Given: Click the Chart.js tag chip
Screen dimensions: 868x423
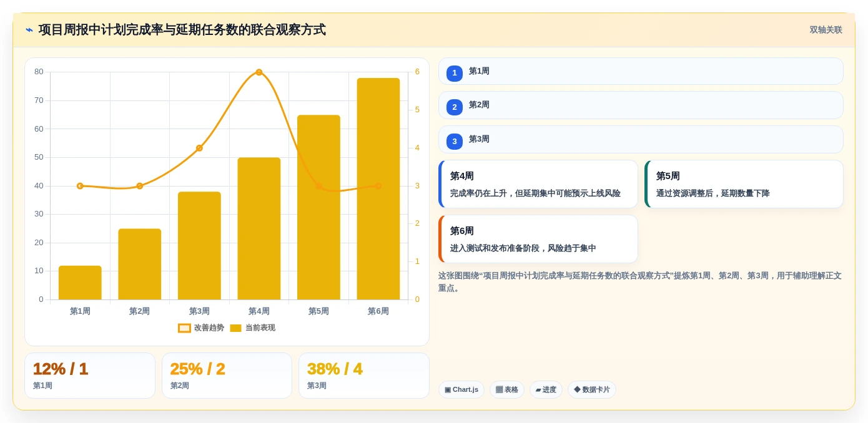Looking at the screenshot, I should click(x=461, y=390).
